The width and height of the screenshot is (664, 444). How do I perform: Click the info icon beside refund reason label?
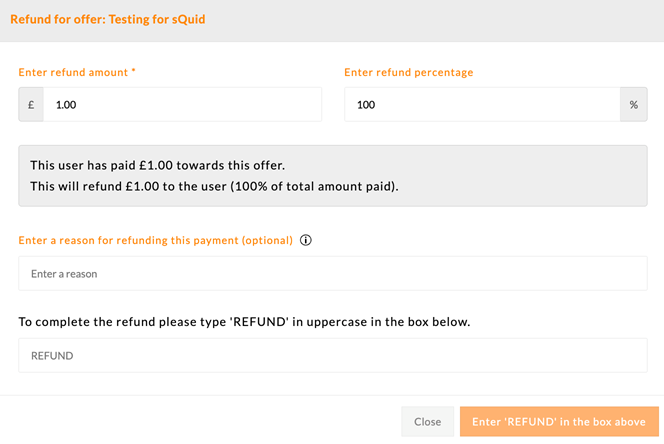(306, 240)
